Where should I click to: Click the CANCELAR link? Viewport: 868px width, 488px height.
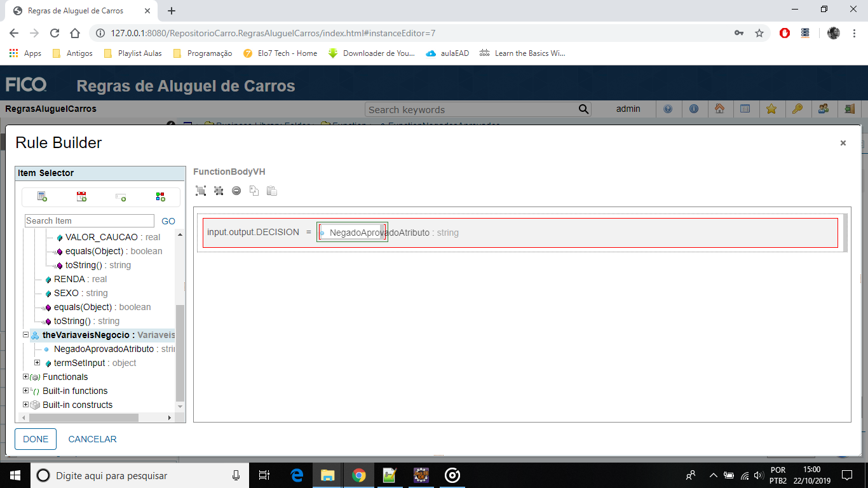coord(92,438)
